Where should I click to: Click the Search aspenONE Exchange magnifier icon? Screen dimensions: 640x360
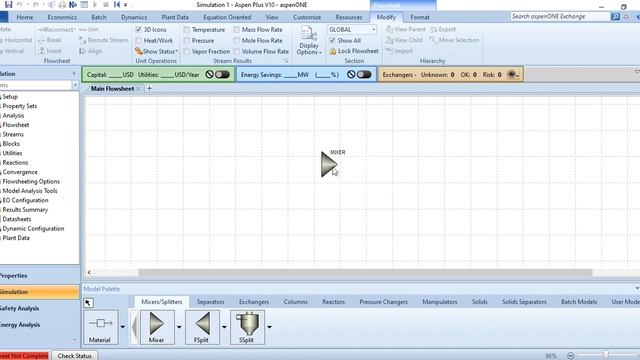[615, 17]
